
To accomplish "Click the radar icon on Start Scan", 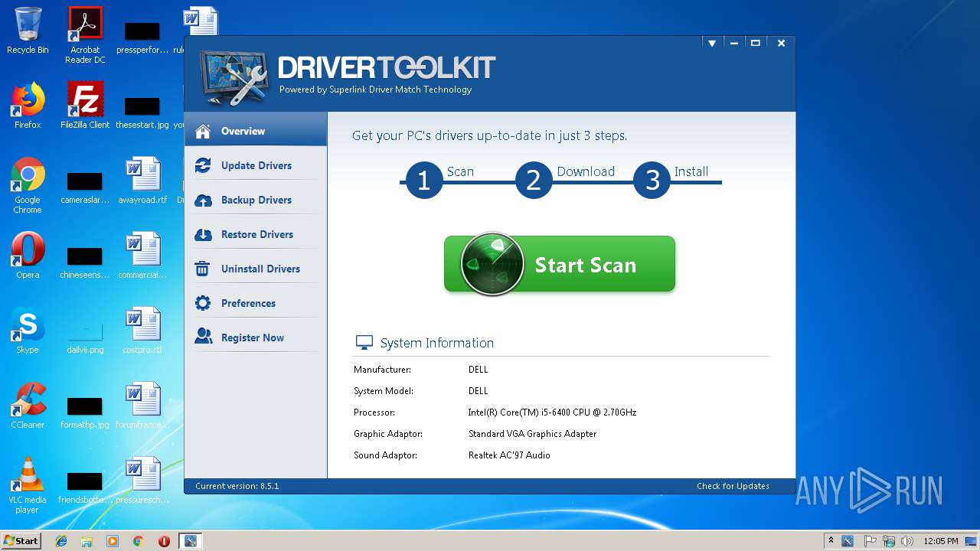I will click(492, 264).
